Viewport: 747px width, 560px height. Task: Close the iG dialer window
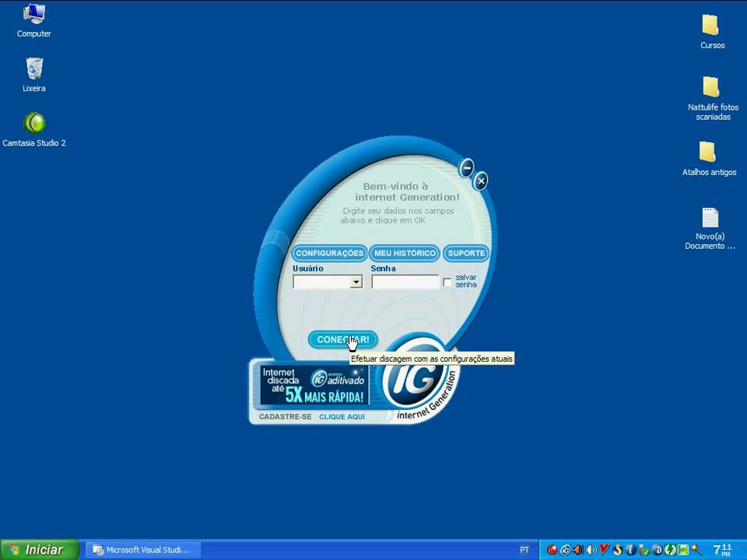(480, 181)
